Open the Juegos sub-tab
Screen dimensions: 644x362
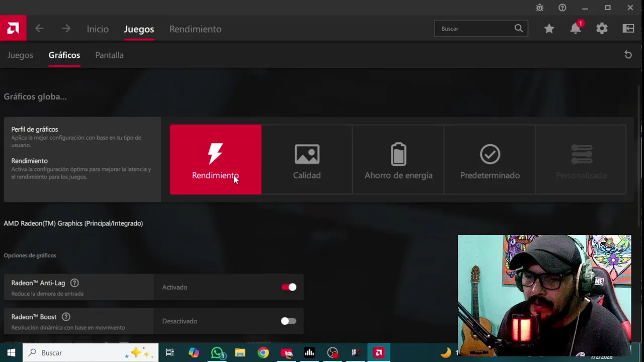coord(20,55)
